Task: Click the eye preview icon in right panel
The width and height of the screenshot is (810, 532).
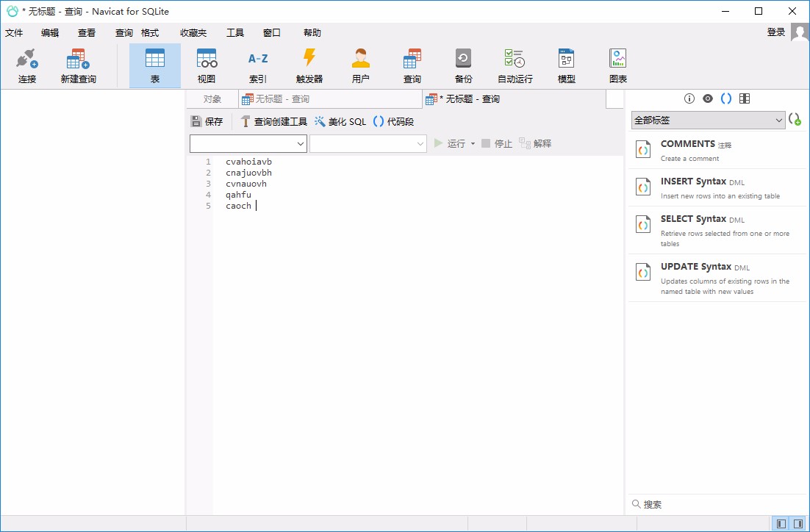Action: pos(708,98)
